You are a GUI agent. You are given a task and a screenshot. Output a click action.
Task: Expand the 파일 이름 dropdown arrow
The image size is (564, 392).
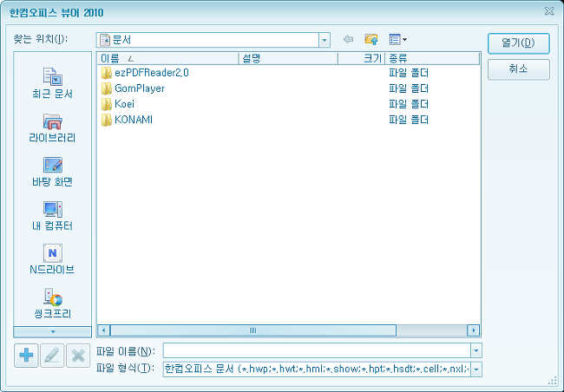coord(476,350)
